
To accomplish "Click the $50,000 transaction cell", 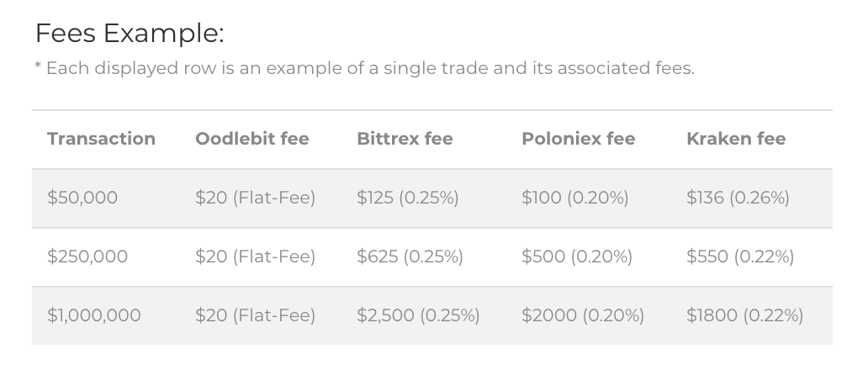I will pyautogui.click(x=82, y=198).
